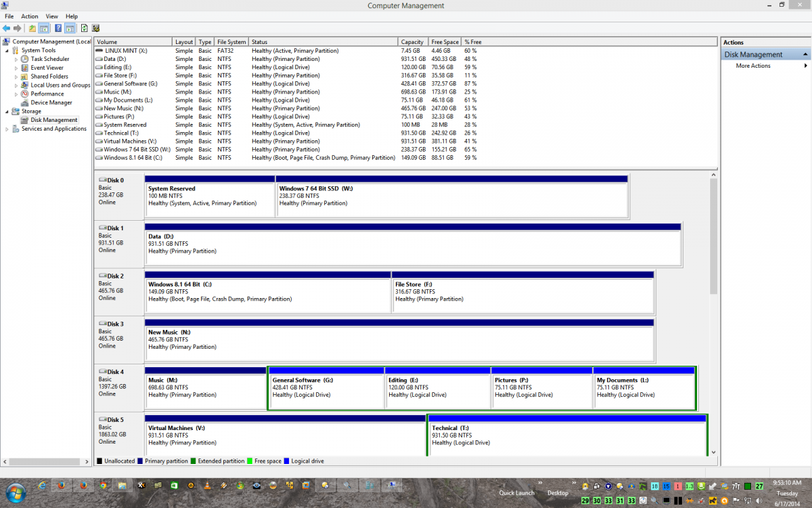Screen dimensions: 812x508
Task: Open the View menu
Action: click(52, 16)
